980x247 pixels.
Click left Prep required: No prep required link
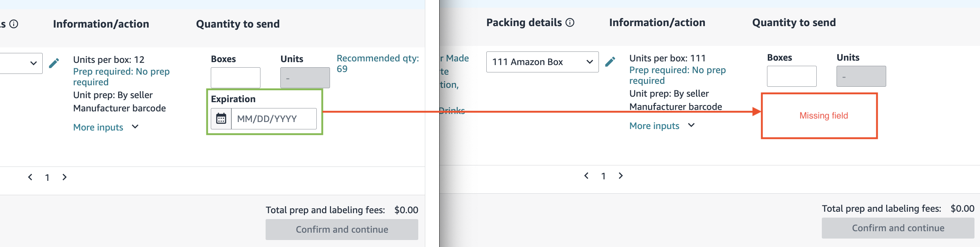click(x=121, y=77)
